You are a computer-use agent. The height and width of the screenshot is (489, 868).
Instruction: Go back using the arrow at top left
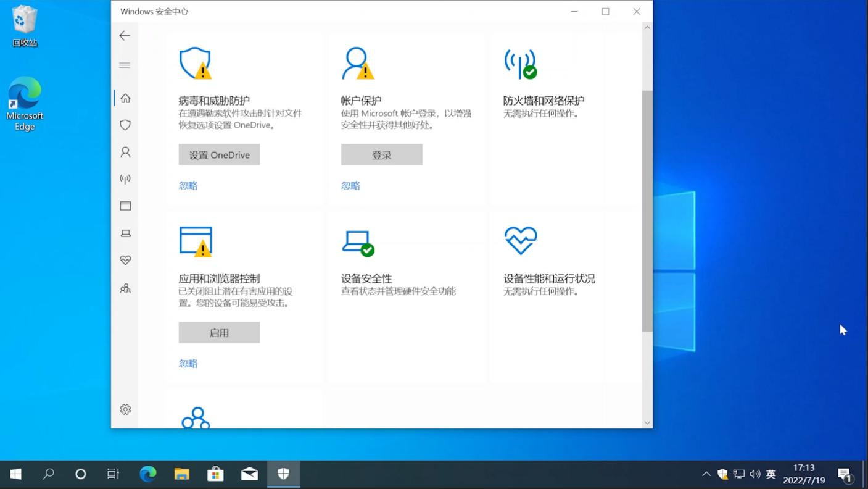coord(125,35)
